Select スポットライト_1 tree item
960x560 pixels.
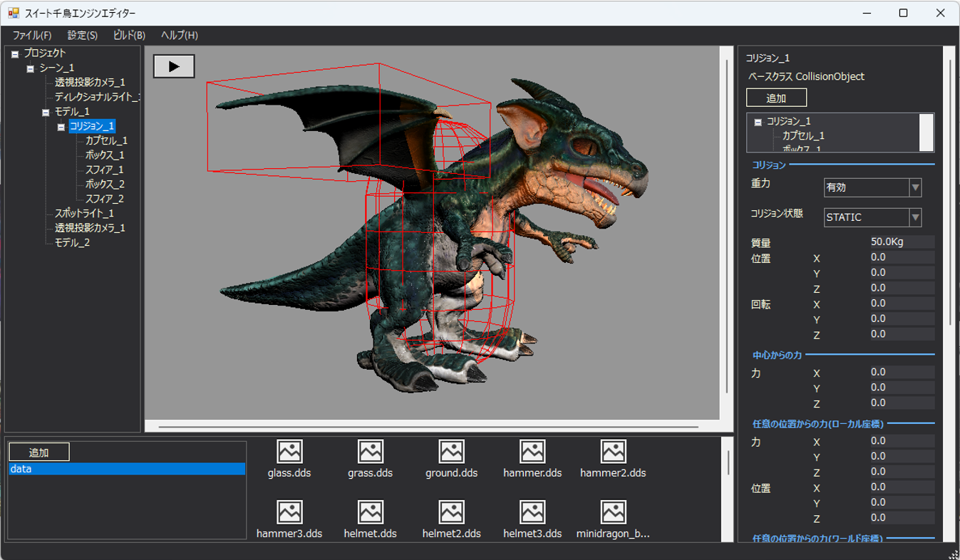click(x=84, y=214)
